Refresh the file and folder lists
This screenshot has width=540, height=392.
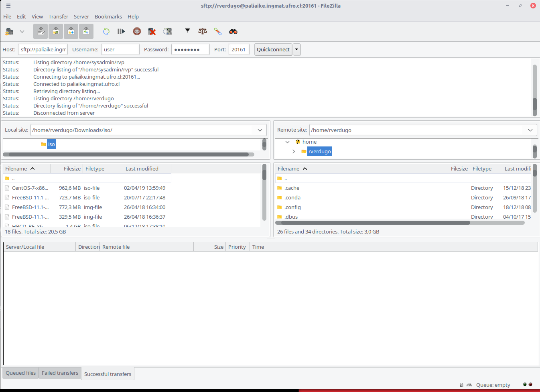pyautogui.click(x=106, y=31)
